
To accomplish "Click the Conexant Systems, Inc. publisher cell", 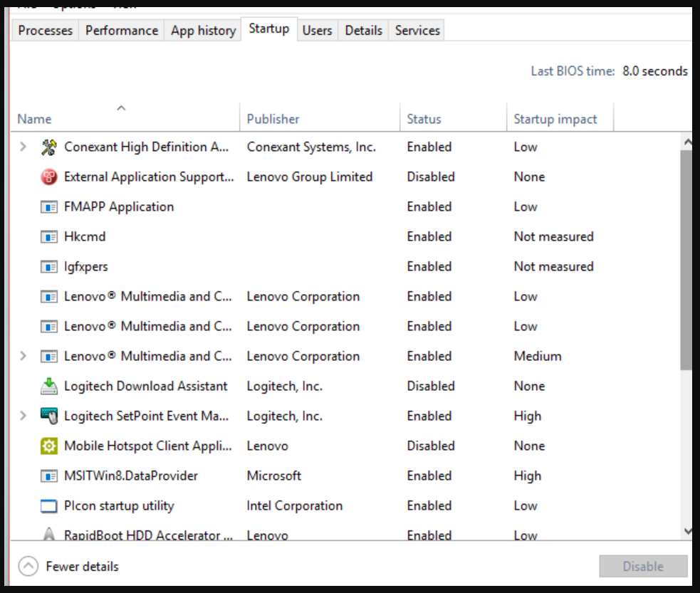I will click(x=311, y=147).
